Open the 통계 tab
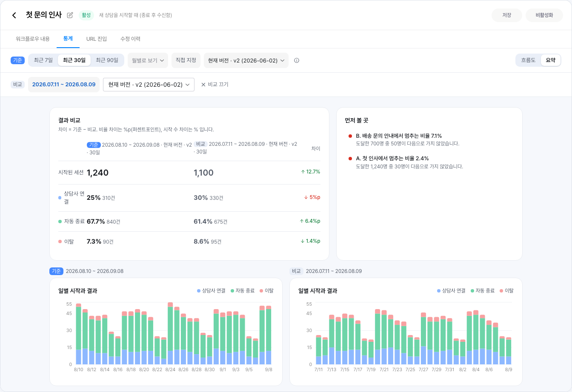572x392 pixels. tap(68, 39)
